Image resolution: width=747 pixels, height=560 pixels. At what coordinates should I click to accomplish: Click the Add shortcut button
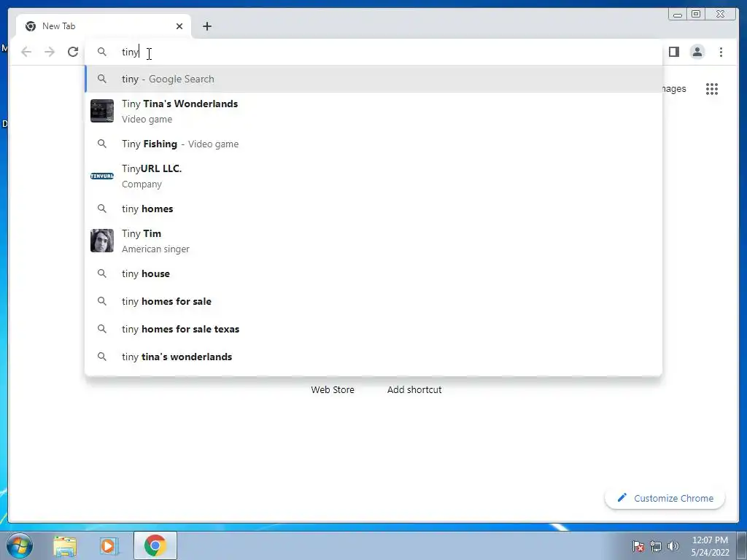tap(414, 389)
